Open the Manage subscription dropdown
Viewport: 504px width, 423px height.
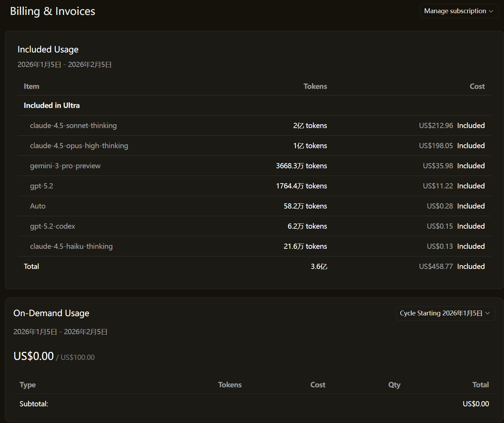tap(455, 11)
